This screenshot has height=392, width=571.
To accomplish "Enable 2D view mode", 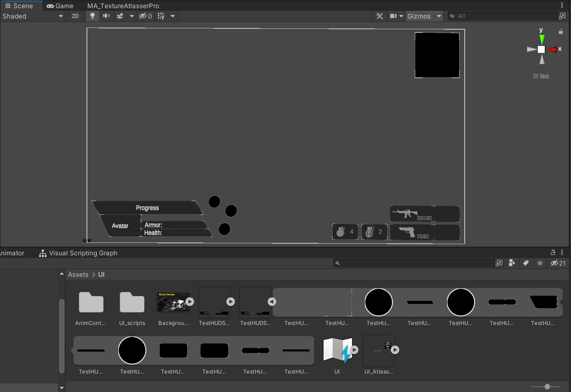I will coord(75,16).
